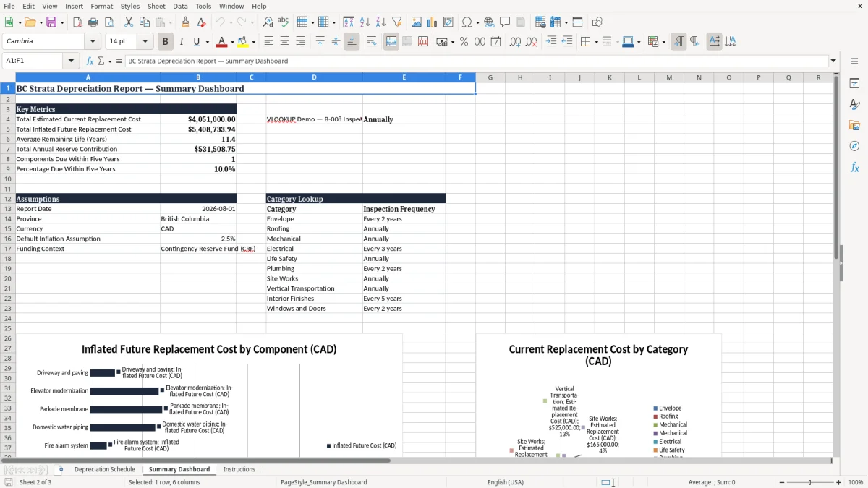The width and height of the screenshot is (868, 488).
Task: Expand Name Box dropdown arrow
Action: 71,61
